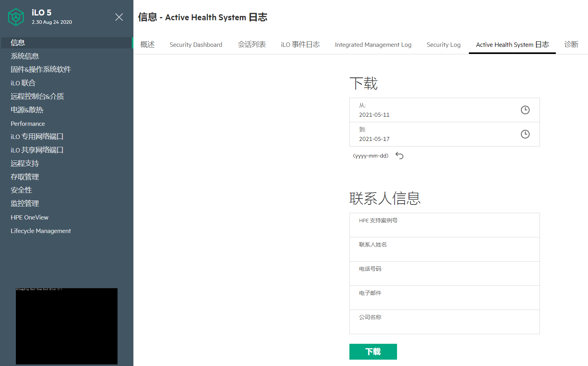588x366 pixels.
Task: Go to 监控管理 in the sidebar
Action: [25, 204]
